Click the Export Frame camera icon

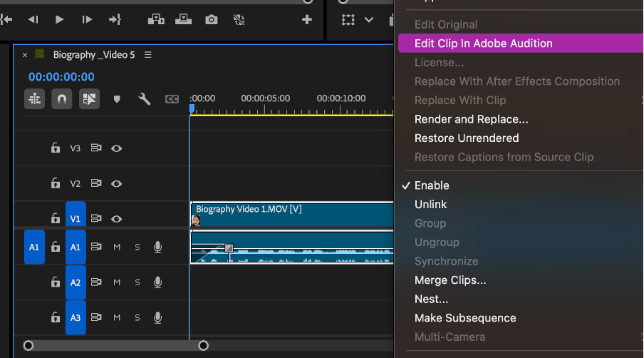[x=212, y=20]
